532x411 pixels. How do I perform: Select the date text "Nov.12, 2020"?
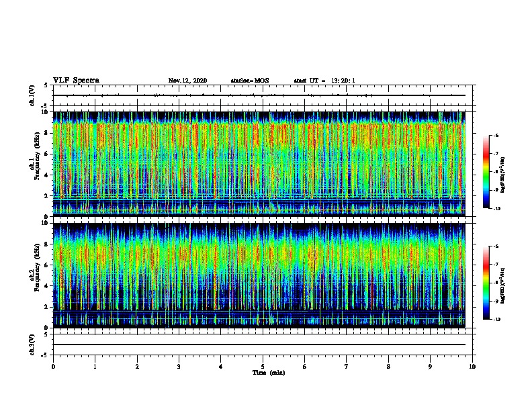click(x=187, y=81)
